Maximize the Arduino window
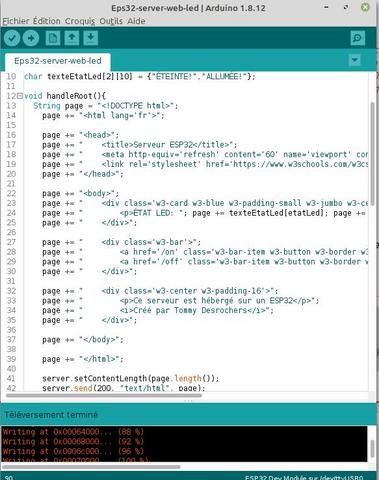The height and width of the screenshot is (480, 379). [346, 7]
